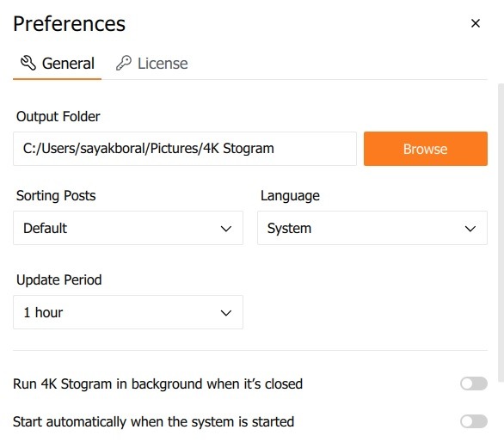This screenshot has height=448, width=504.
Task: Expand the Update Period dropdown
Action: click(128, 312)
